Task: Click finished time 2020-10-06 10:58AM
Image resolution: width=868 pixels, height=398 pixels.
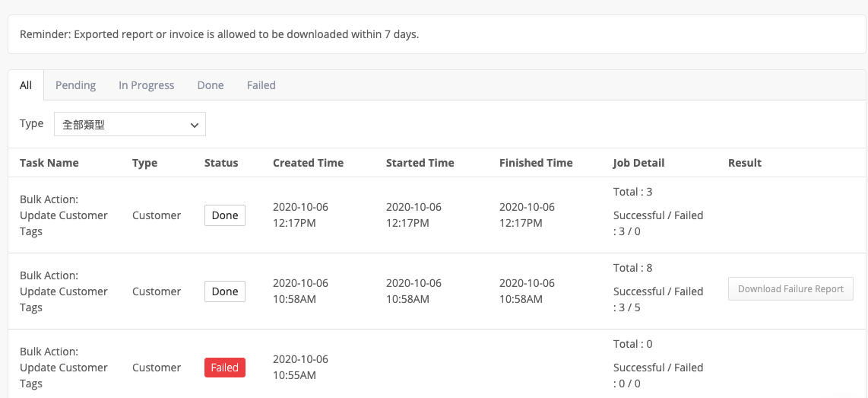Action: (x=527, y=291)
